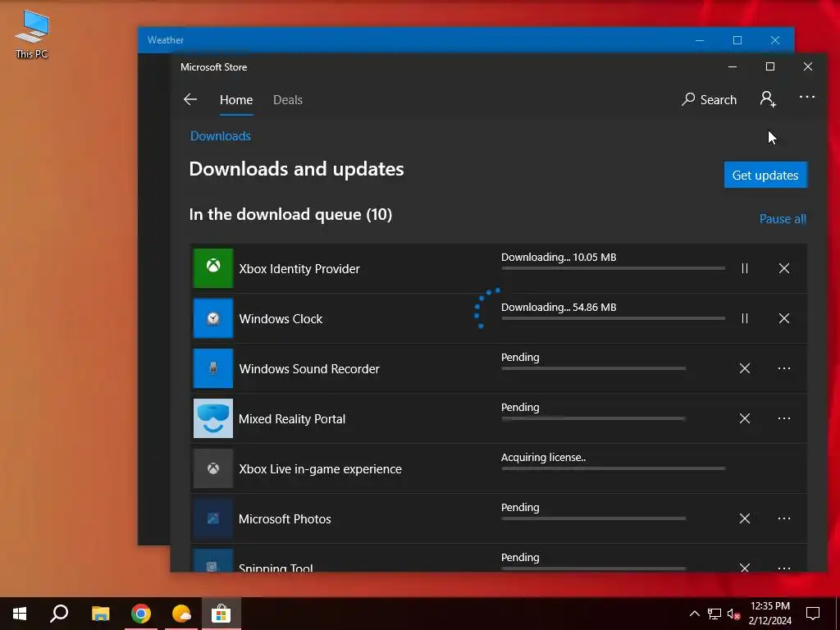This screenshot has width=840, height=630.
Task: Click the Downloads breadcrumb link
Action: point(220,136)
